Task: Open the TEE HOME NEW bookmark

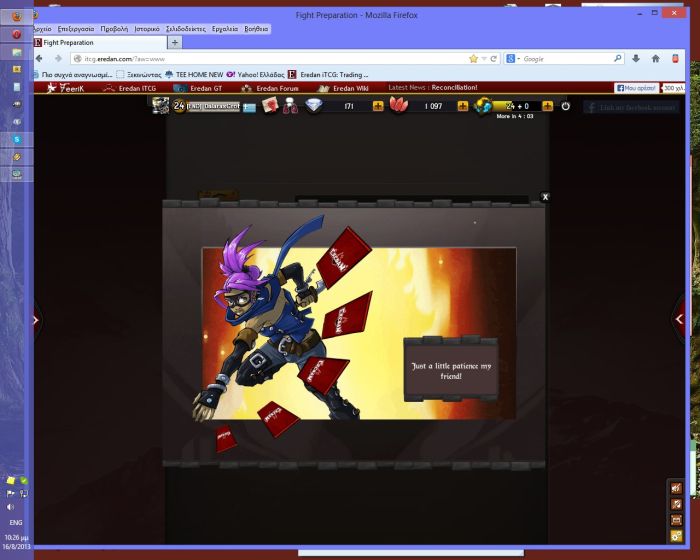Action: (194, 75)
